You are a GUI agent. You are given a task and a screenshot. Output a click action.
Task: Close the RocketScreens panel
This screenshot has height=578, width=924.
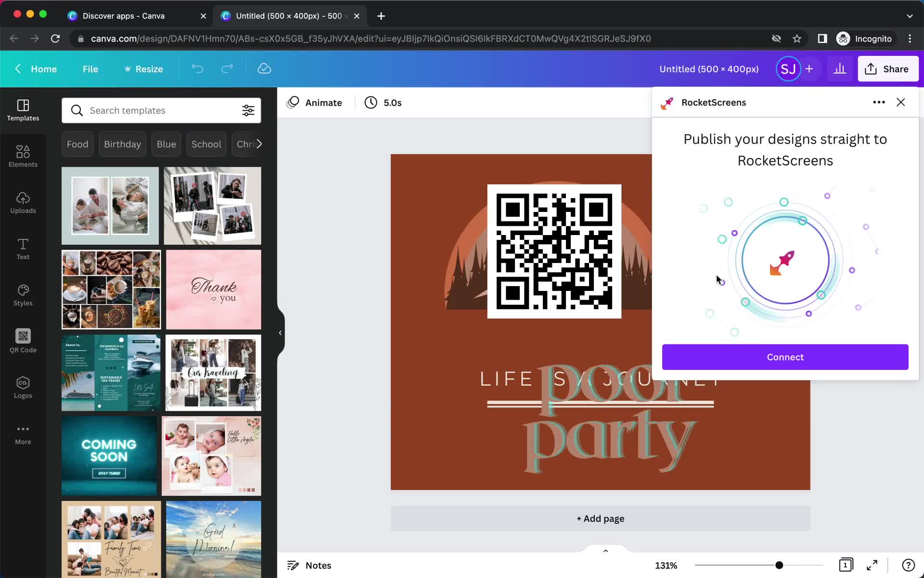point(901,102)
